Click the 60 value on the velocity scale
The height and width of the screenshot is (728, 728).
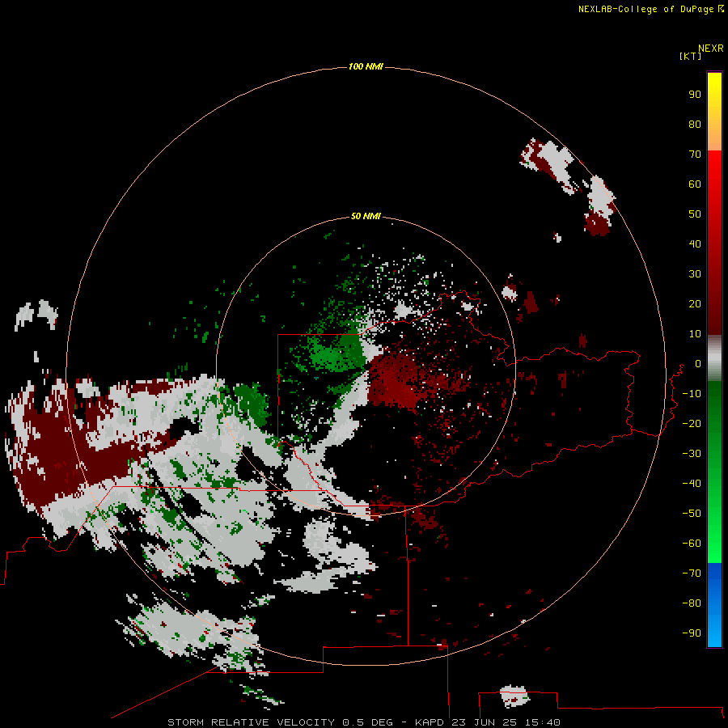pos(695,184)
